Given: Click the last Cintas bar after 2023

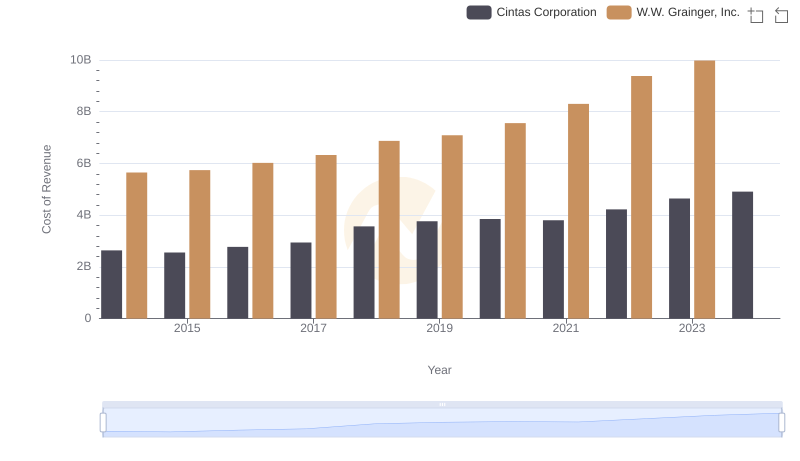Looking at the screenshot, I should coord(742,255).
